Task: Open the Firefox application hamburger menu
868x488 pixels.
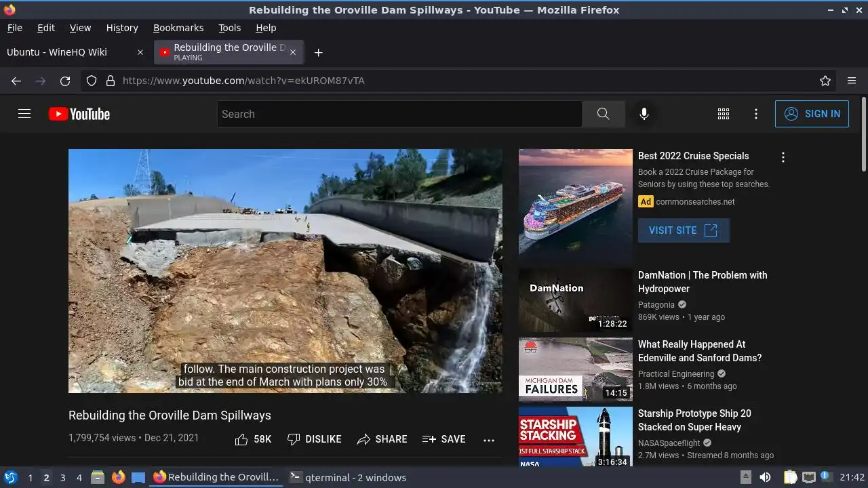Action: coord(852,81)
